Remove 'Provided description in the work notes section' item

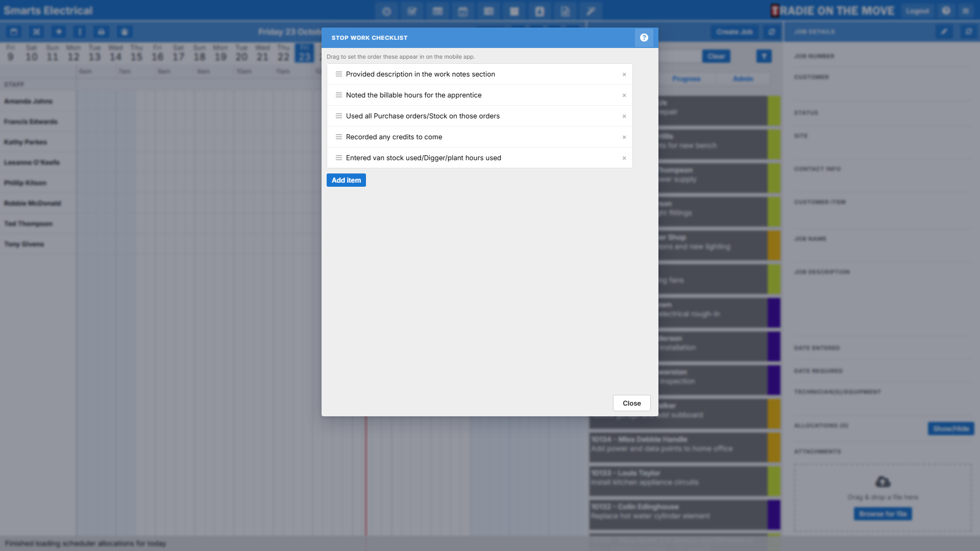[624, 74]
